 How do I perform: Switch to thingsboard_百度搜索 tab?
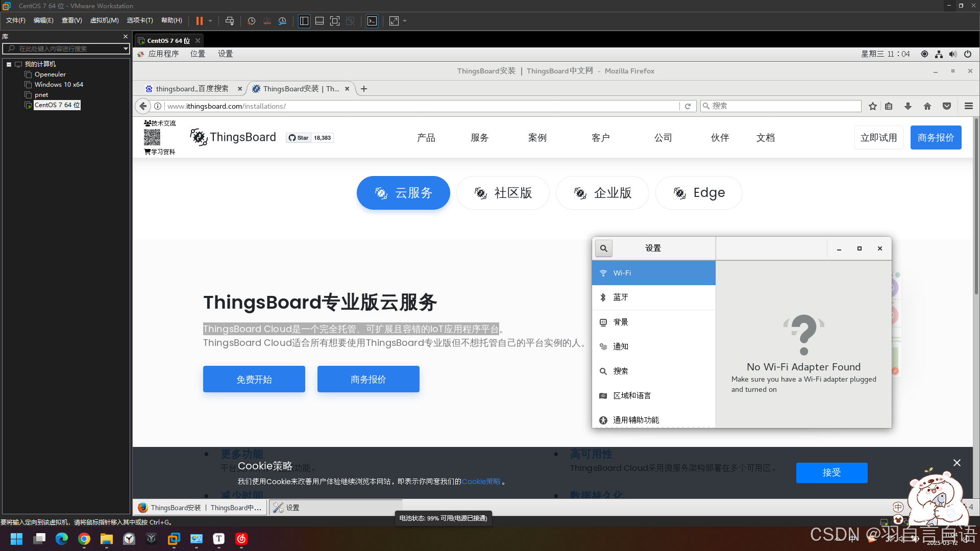(x=192, y=89)
